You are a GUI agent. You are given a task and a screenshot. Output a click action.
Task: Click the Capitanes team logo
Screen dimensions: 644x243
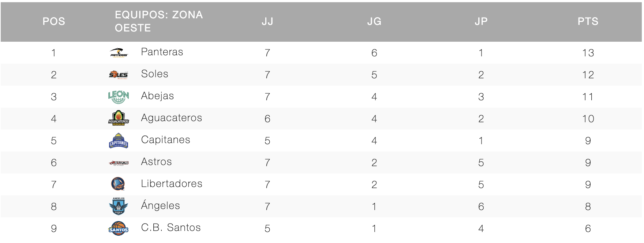[x=119, y=141]
